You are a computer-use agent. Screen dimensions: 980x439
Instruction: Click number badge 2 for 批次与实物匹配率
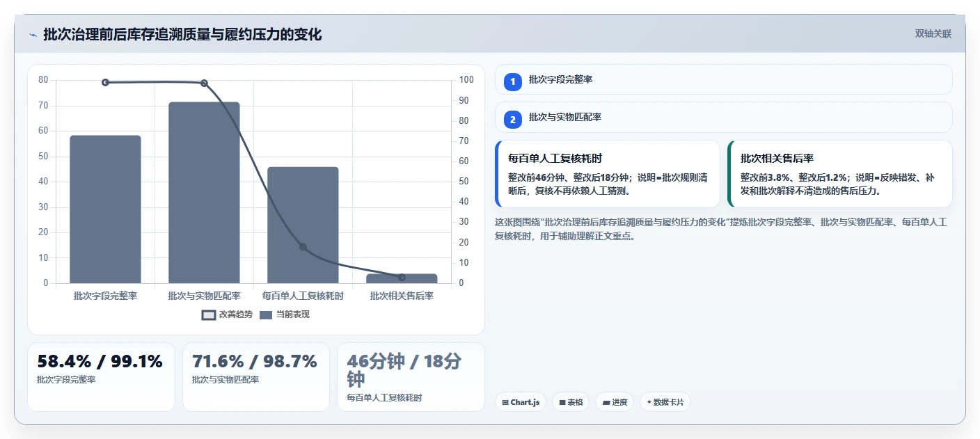tap(513, 120)
